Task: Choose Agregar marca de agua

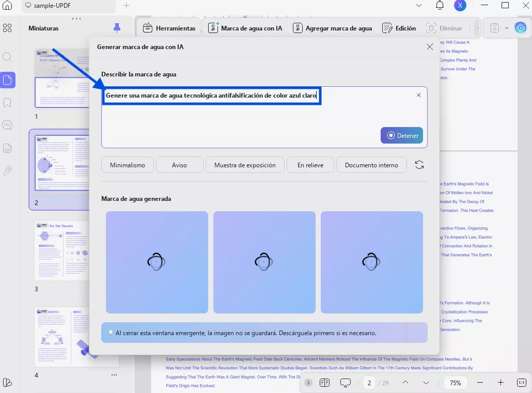Action: [333, 28]
